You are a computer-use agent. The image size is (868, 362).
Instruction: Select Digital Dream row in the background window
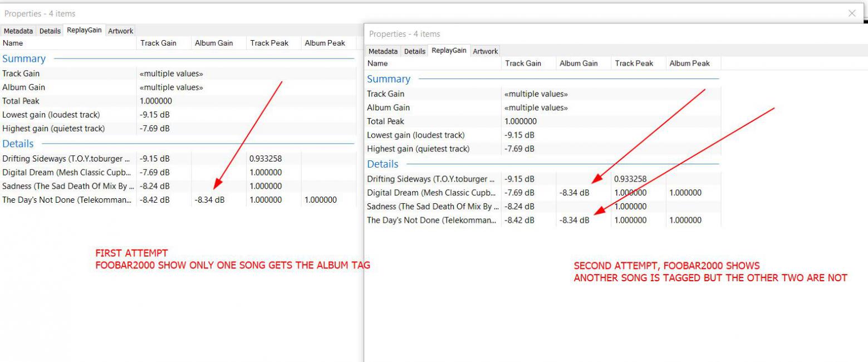click(67, 173)
